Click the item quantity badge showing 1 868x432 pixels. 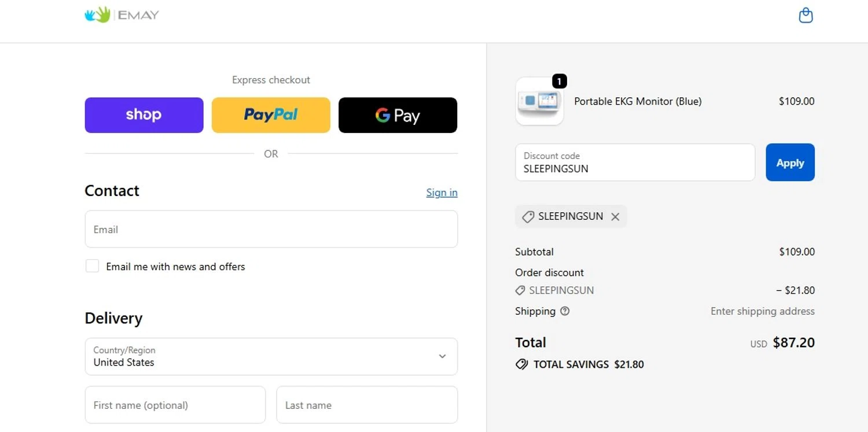560,82
